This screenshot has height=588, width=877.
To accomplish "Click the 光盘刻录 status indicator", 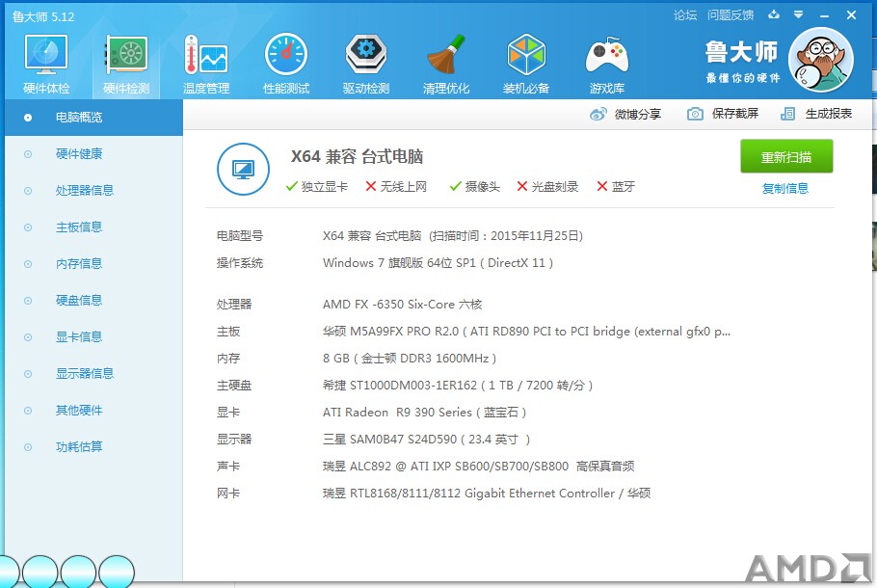I will (x=547, y=186).
